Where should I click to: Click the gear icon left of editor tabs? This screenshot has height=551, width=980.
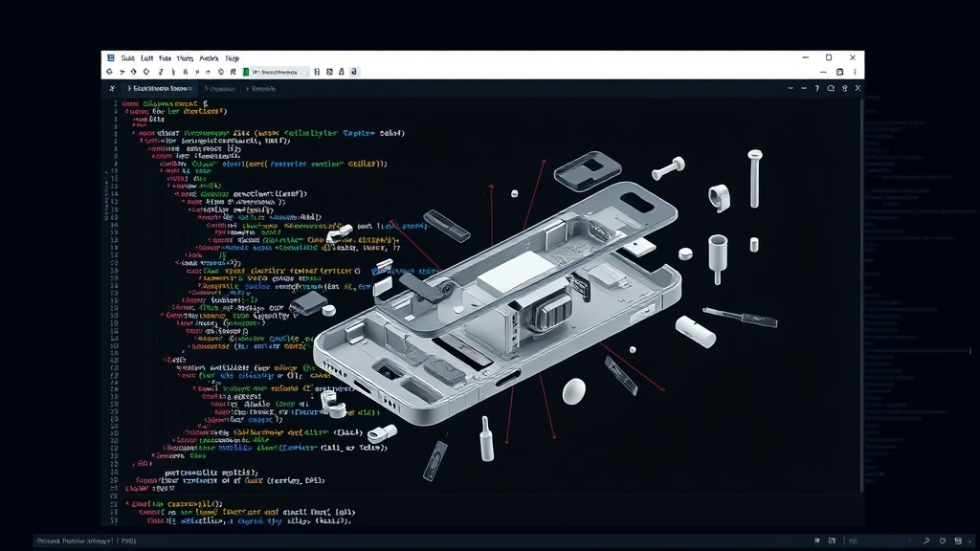[112, 89]
